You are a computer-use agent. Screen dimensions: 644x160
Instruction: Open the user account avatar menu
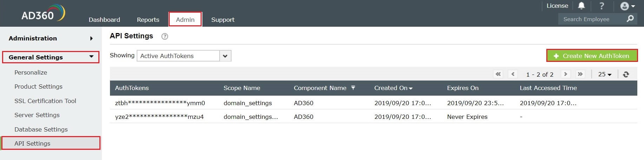coord(627,6)
